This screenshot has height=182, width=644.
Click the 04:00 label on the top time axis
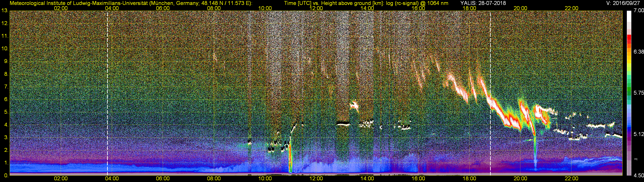point(112,8)
